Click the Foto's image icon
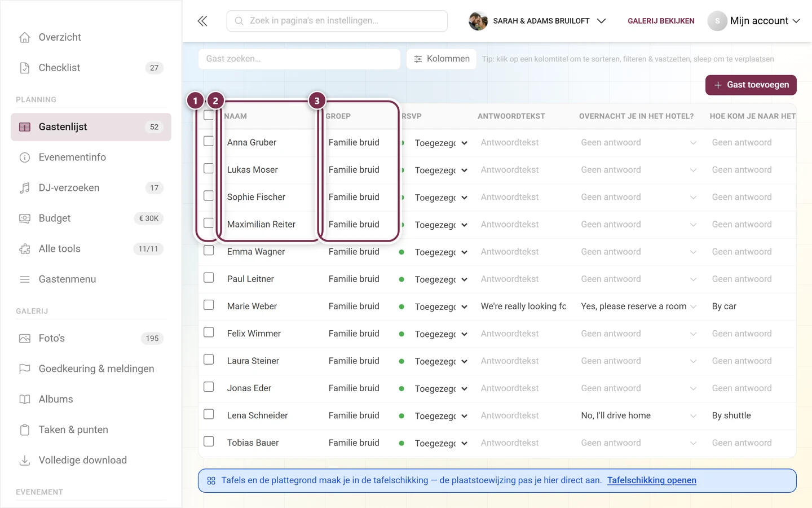The image size is (812, 508). 25,339
